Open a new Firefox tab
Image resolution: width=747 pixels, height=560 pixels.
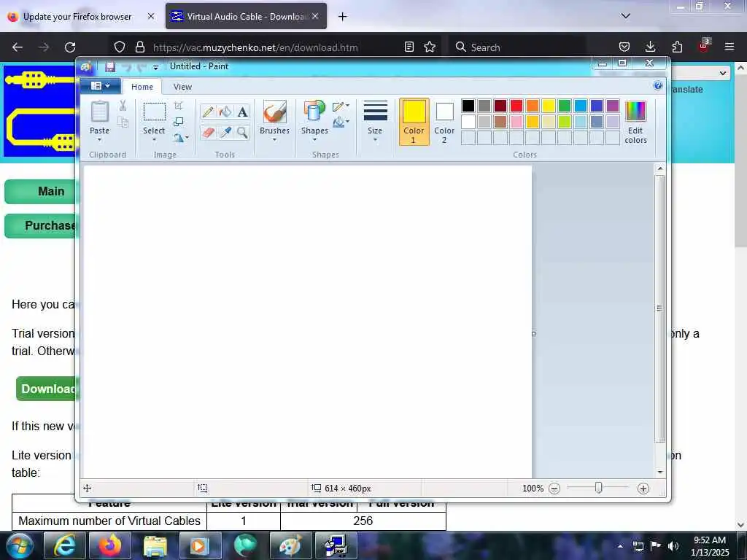pyautogui.click(x=342, y=17)
